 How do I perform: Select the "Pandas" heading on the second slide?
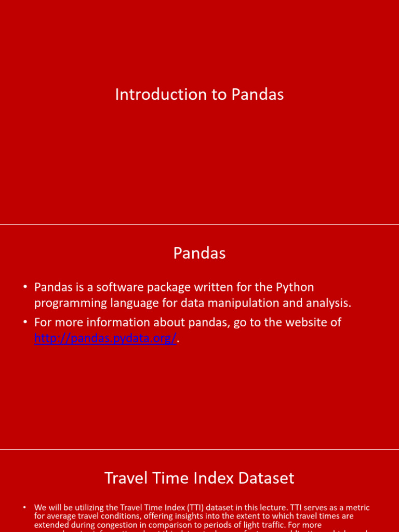click(x=199, y=253)
